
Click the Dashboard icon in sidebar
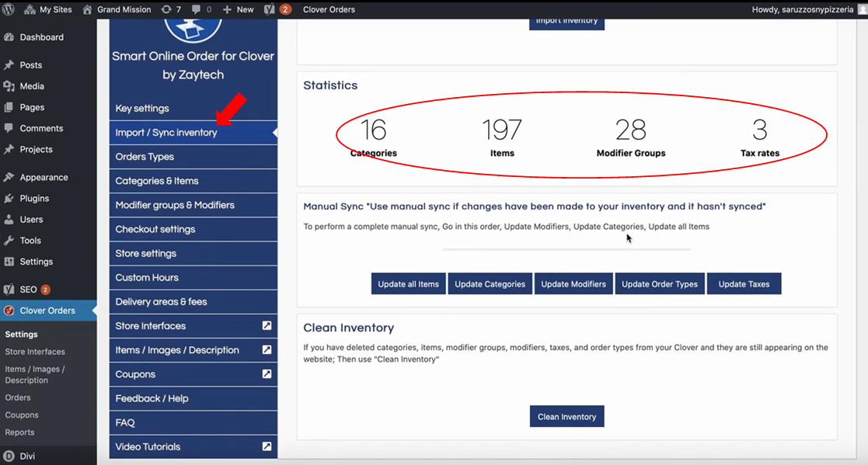point(9,37)
